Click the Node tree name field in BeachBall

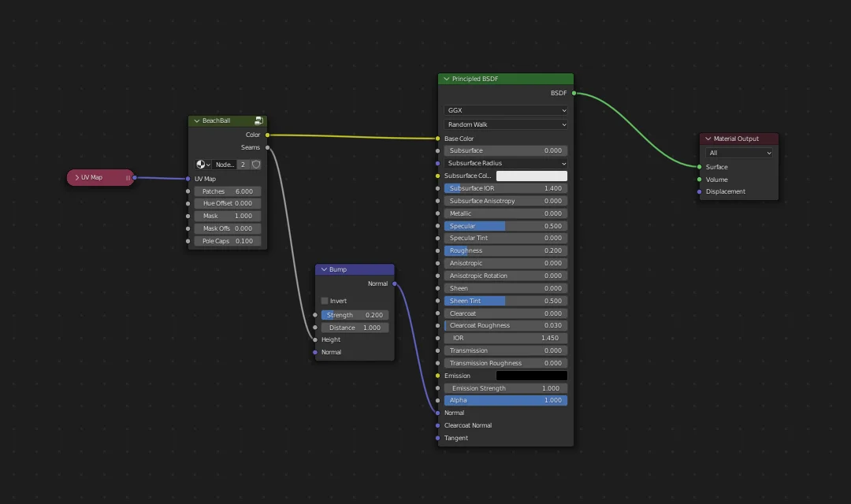[225, 165]
